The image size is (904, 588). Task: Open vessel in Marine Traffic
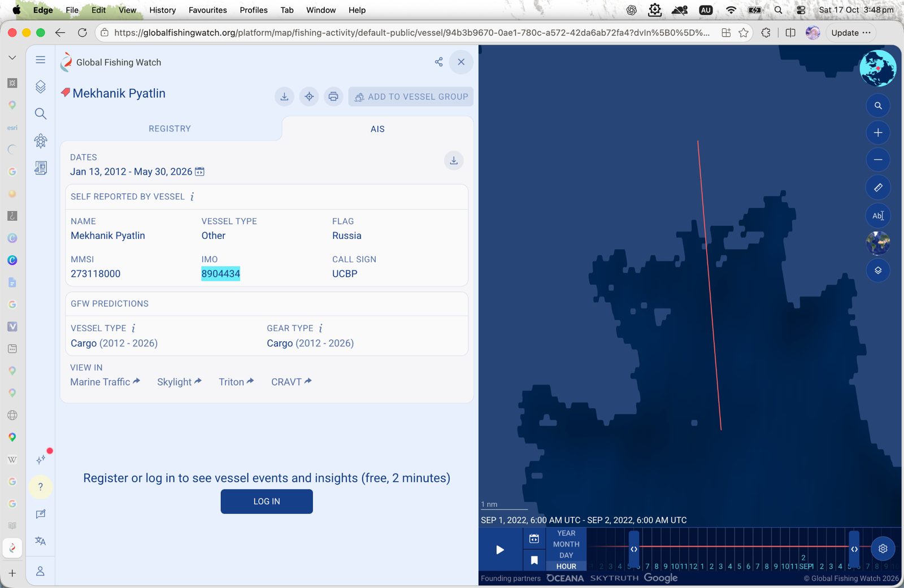105,382
